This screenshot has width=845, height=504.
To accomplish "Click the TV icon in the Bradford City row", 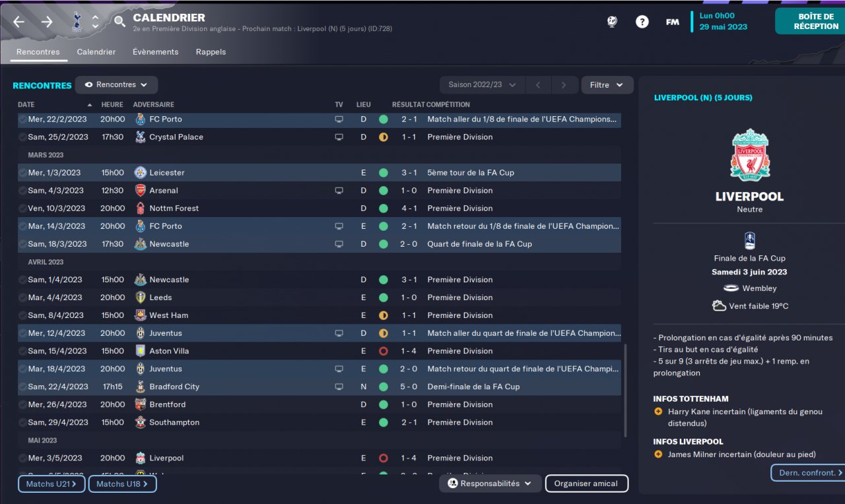I will pos(339,387).
